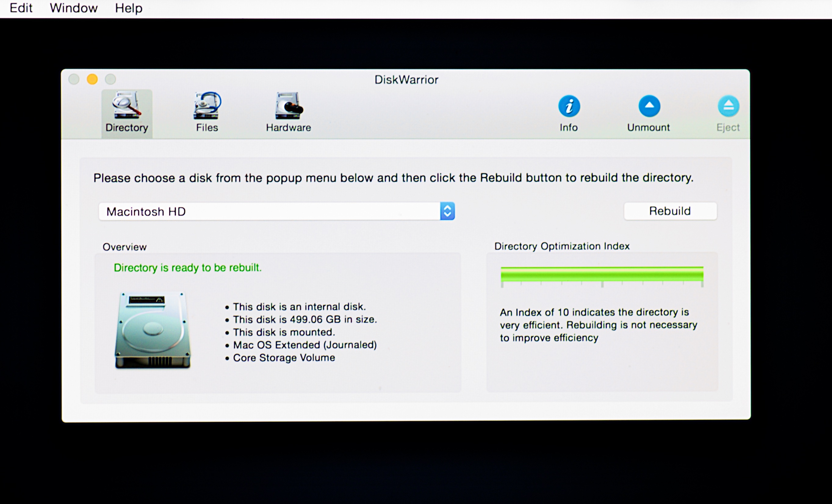832x504 pixels.
Task: Click the DiskWarrior window title
Action: click(407, 80)
